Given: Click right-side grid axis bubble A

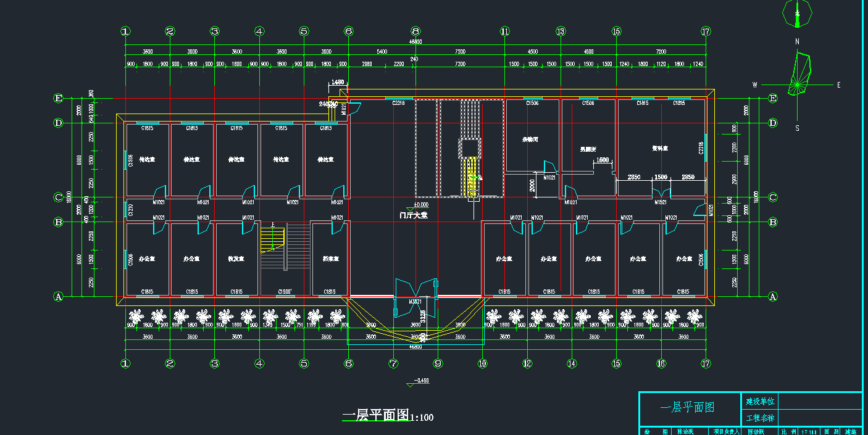Looking at the screenshot, I should coord(772,297).
